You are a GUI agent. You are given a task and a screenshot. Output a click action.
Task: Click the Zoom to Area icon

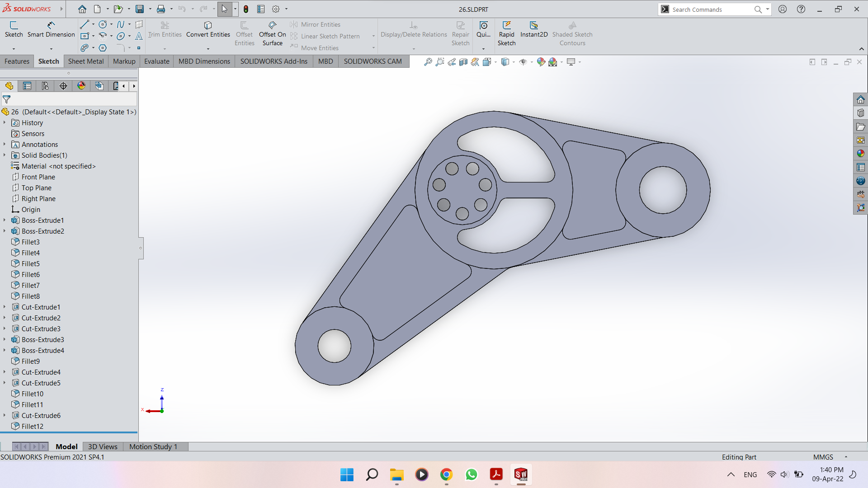pyautogui.click(x=439, y=62)
